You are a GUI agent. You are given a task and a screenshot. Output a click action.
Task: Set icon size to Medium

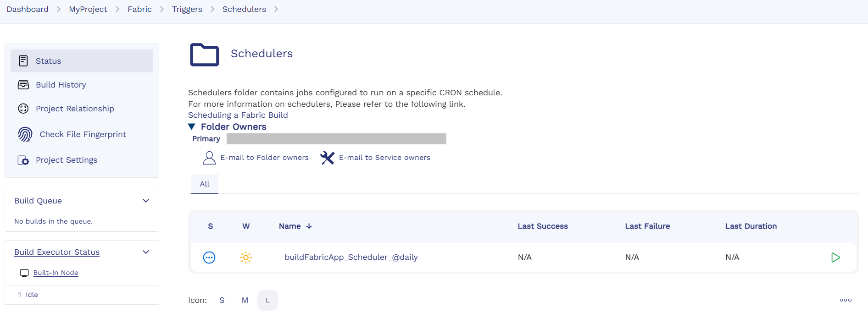(x=245, y=301)
